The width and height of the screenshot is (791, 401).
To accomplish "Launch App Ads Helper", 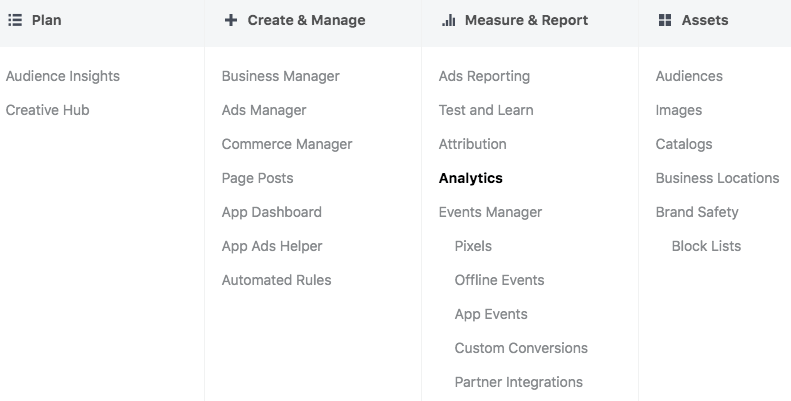I will tap(272, 246).
